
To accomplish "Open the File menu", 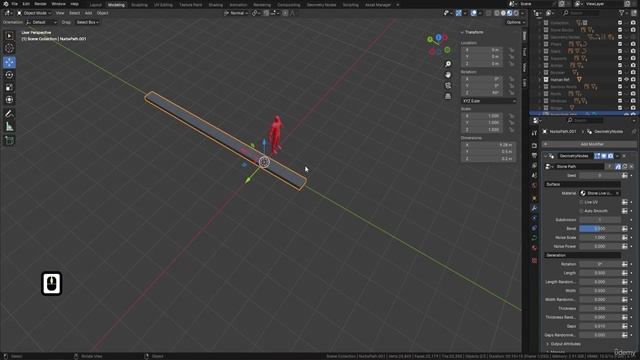I will (15, 4).
